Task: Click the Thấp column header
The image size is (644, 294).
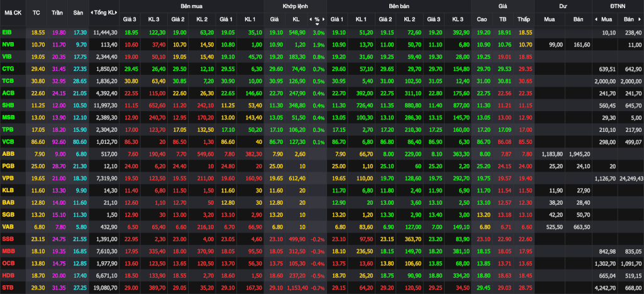Action: [x=524, y=19]
